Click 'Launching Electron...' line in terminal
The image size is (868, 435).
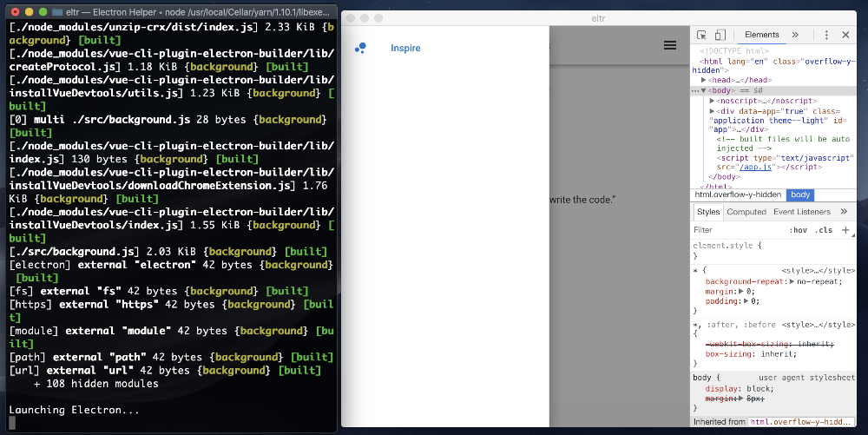[x=74, y=410]
